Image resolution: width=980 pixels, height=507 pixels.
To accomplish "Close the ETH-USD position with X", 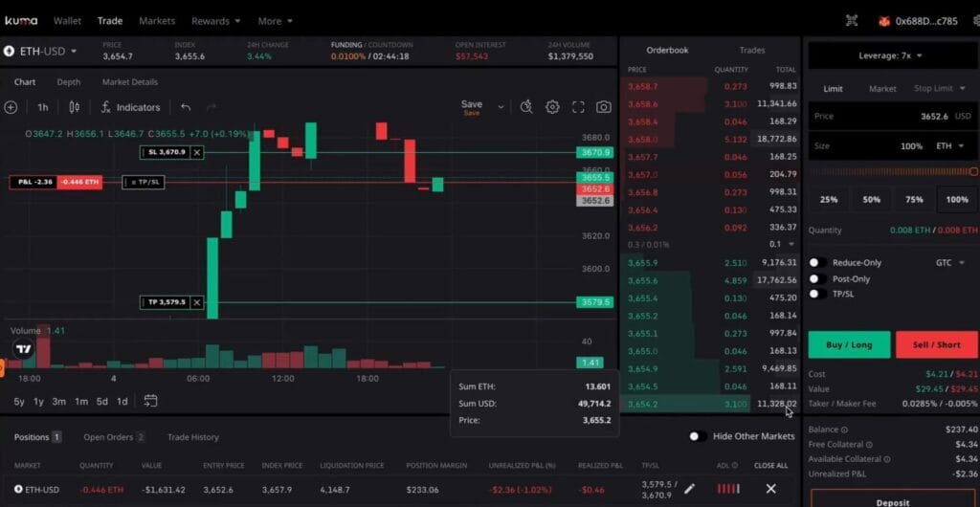I will pyautogui.click(x=770, y=489).
